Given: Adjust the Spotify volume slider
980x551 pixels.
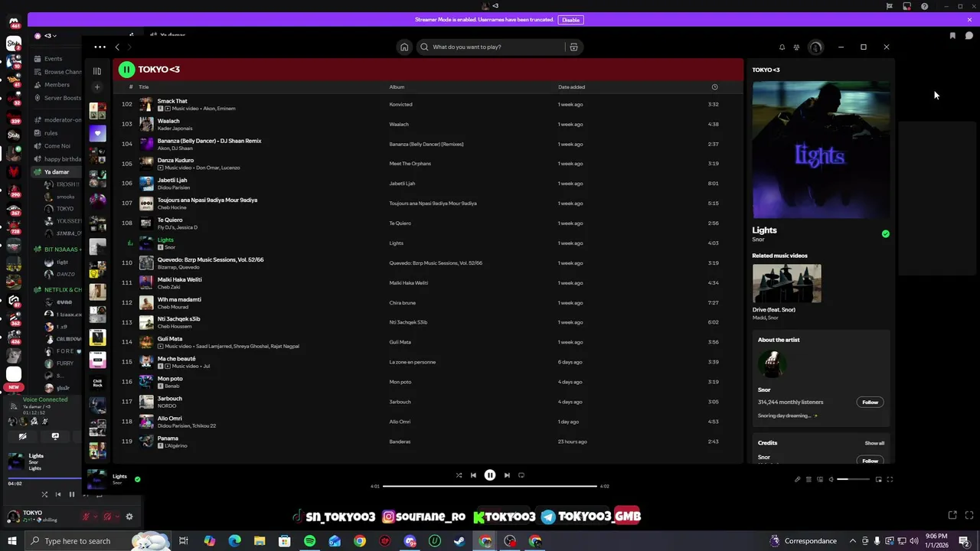Looking at the screenshot, I should point(854,480).
